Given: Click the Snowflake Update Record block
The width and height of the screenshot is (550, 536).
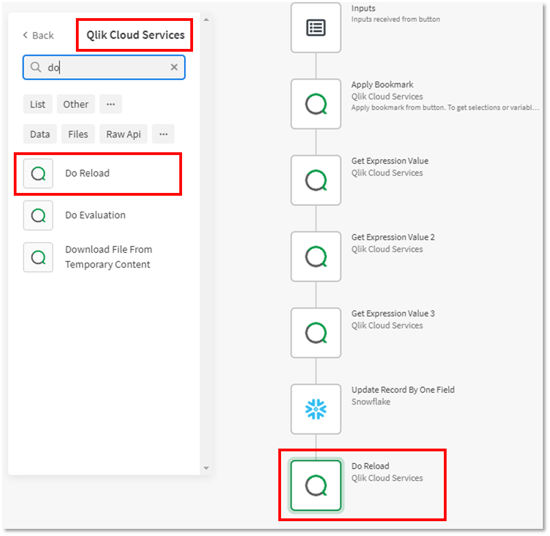Looking at the screenshot, I should tap(316, 409).
